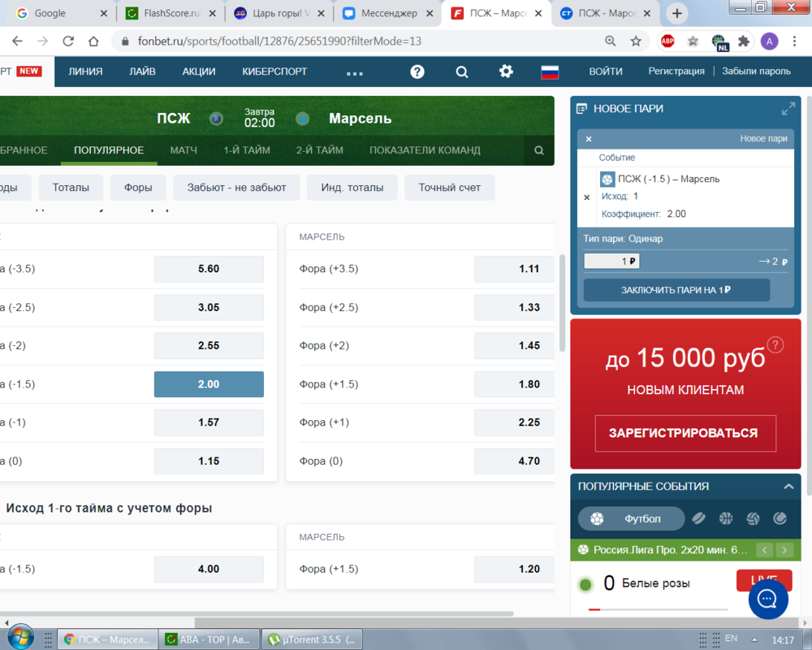The height and width of the screenshot is (650, 812).
Task: Pick first-half handicap -1.5 odds 4.00
Action: [x=209, y=569]
